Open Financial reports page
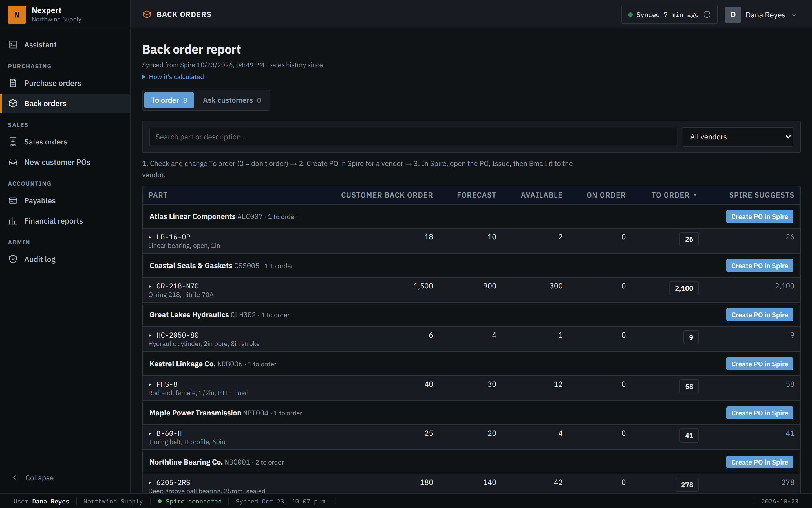This screenshot has height=508, width=812. [65, 221]
